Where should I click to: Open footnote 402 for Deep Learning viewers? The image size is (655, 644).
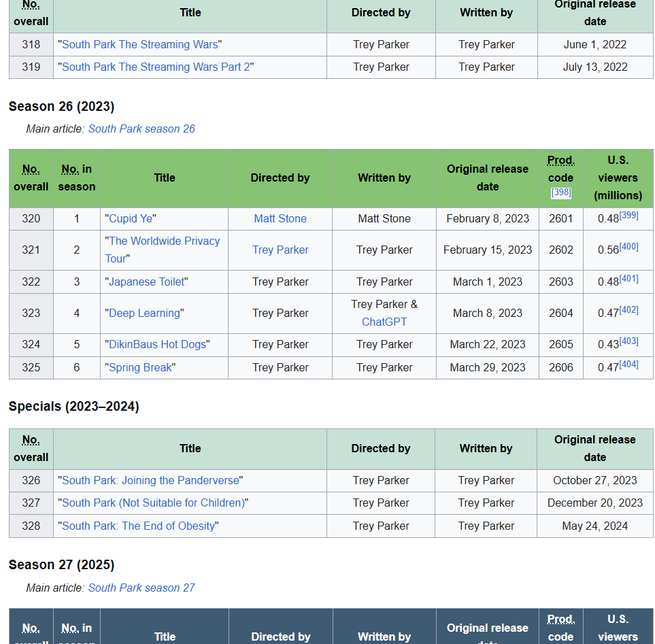click(x=628, y=310)
